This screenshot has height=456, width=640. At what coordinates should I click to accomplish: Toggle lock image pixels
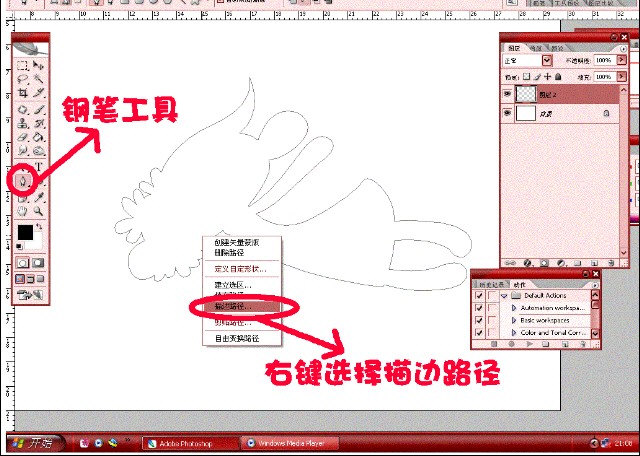pyautogui.click(x=537, y=77)
